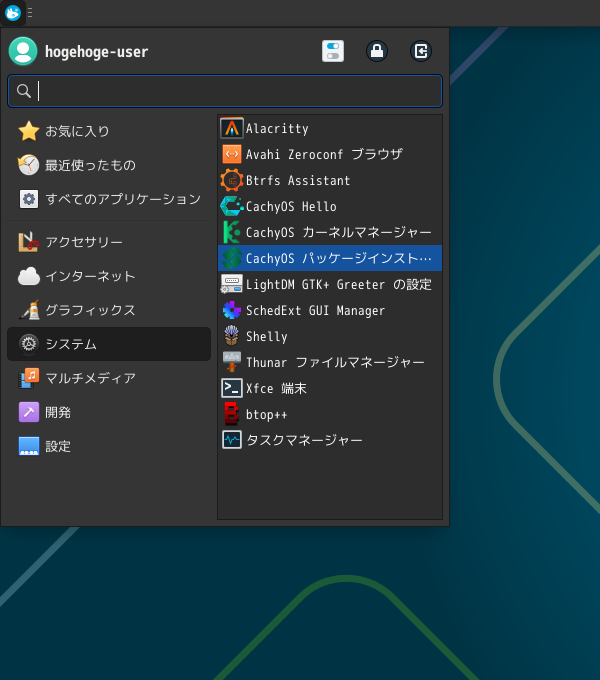Click the Shelly text label
The height and width of the screenshot is (680, 600).
click(267, 337)
